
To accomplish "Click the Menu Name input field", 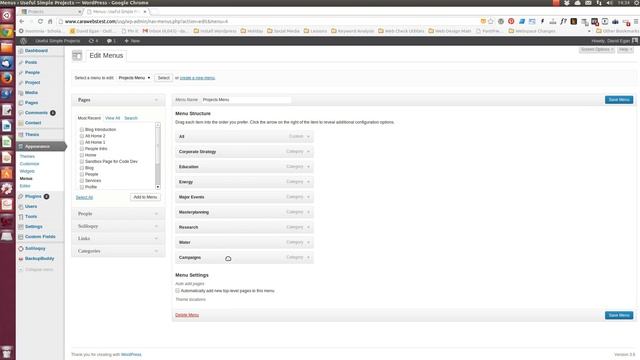I will coord(246,100).
